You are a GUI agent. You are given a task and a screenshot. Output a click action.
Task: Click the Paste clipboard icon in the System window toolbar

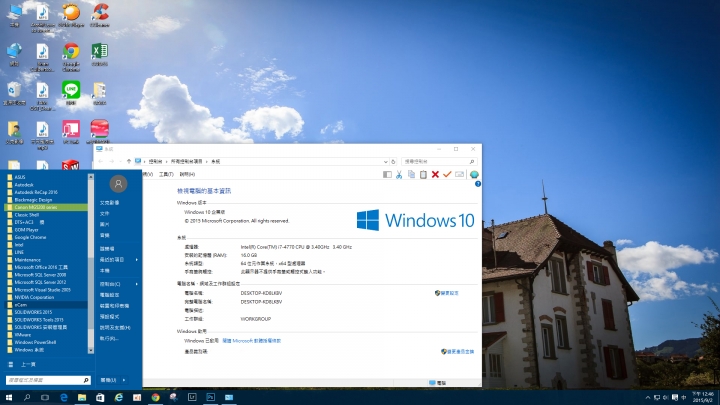pos(423,174)
